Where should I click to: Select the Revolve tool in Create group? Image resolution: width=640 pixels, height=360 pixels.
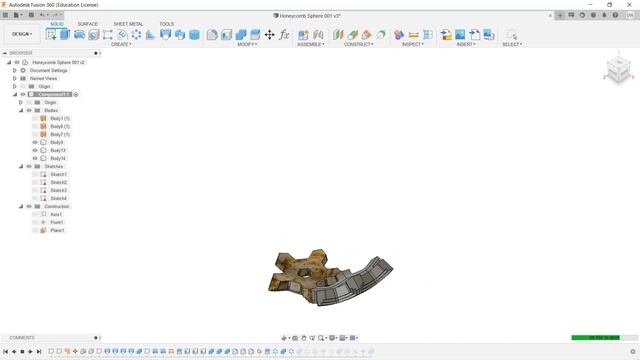point(79,34)
